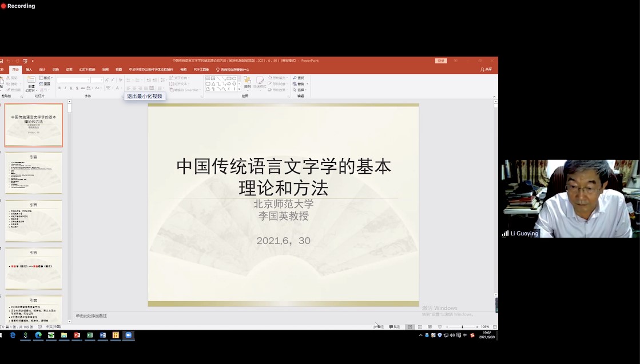Screen dimensions: 640x364
Task: Click the 批注 comments status bar button
Action: click(x=394, y=327)
